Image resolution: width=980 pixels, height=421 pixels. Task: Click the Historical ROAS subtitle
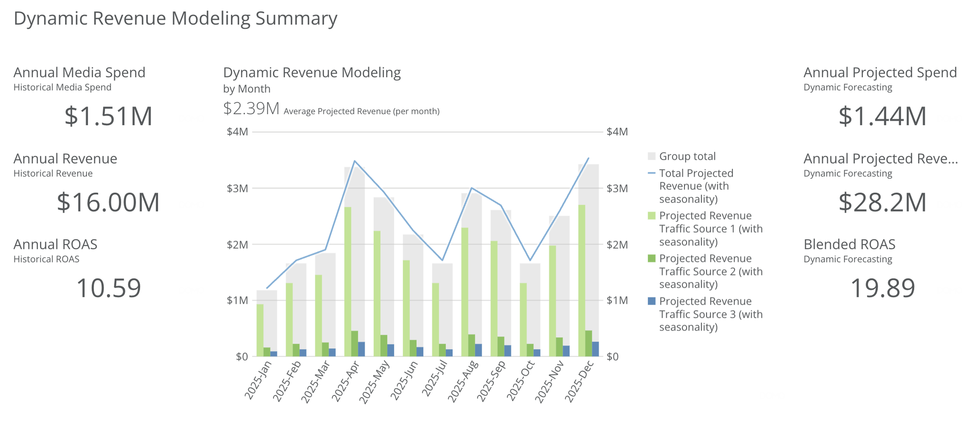[47, 259]
